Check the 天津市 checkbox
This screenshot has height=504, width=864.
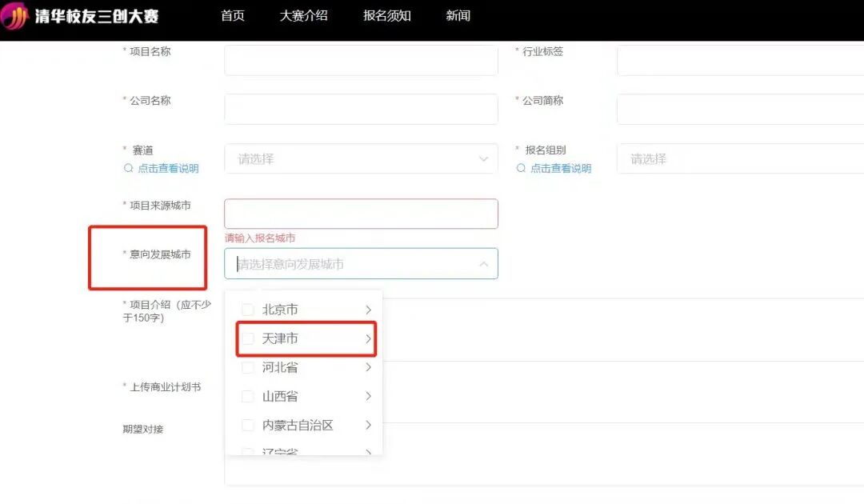pos(247,338)
